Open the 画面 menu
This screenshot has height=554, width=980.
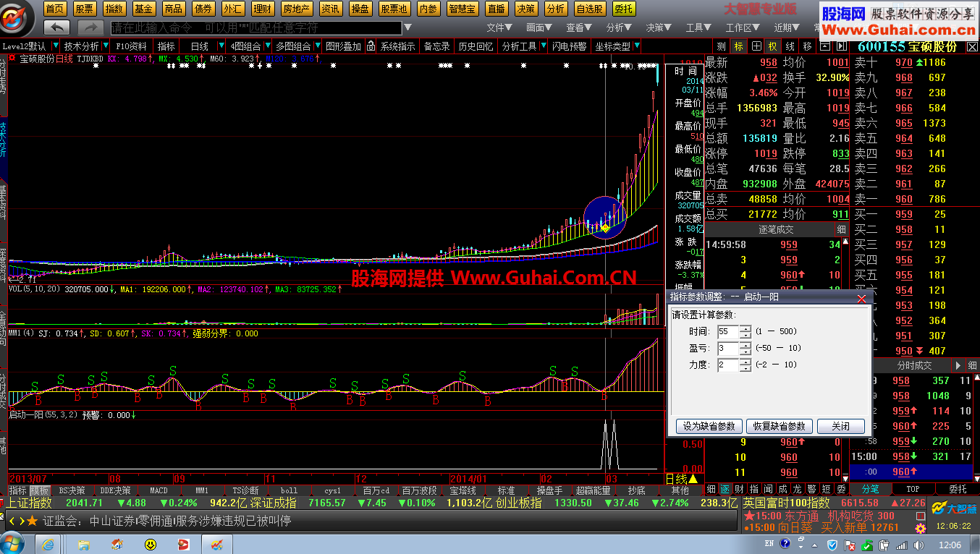pyautogui.click(x=539, y=27)
